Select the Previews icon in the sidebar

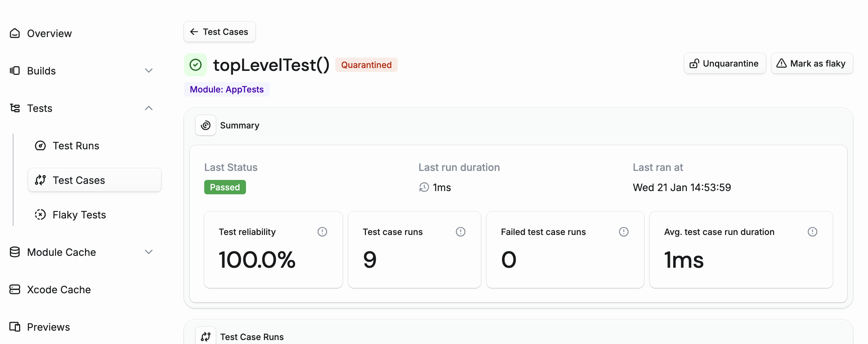[14, 327]
